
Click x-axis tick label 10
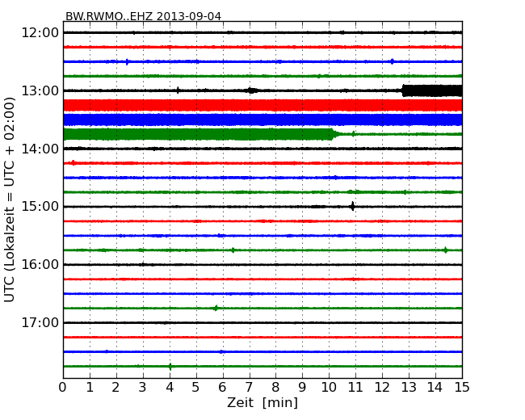[x=329, y=388]
